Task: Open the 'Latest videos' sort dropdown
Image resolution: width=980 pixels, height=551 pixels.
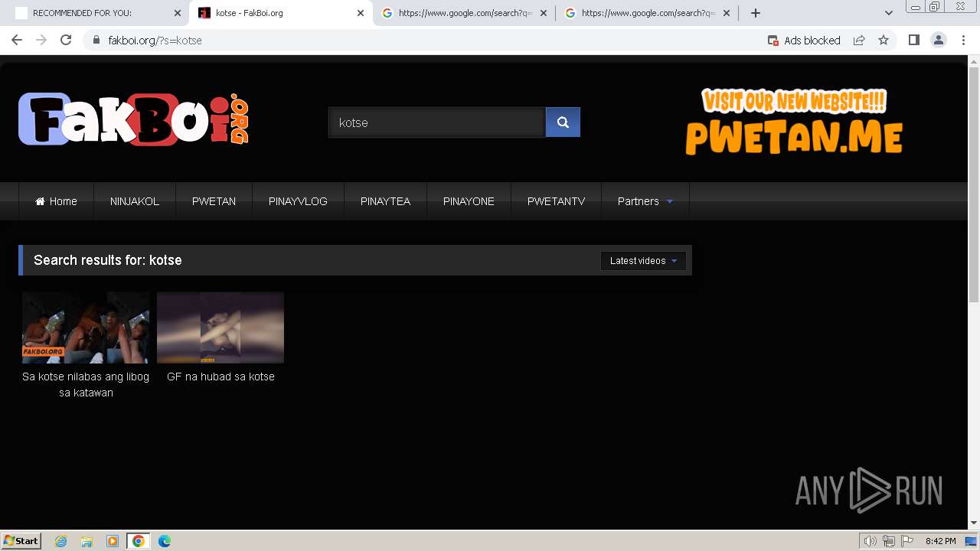Action: coord(643,261)
